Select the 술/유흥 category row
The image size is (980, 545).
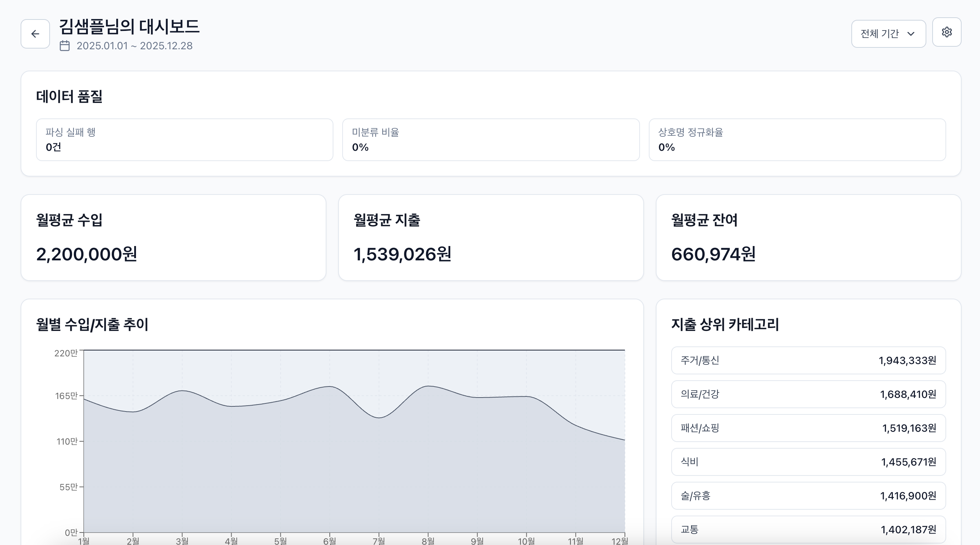(x=808, y=496)
